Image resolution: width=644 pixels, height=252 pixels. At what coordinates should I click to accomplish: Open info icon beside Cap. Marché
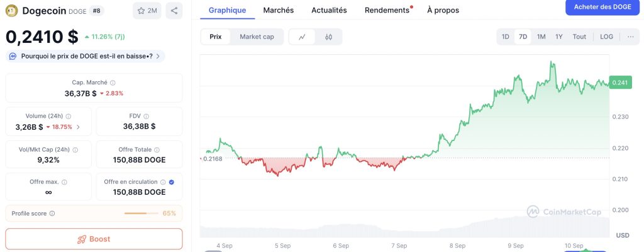pos(113,83)
